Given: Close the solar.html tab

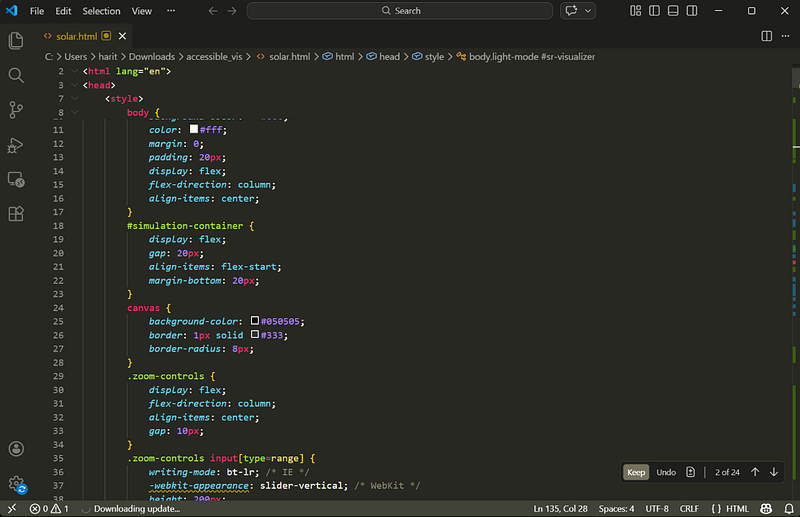Looking at the screenshot, I should 122,36.
